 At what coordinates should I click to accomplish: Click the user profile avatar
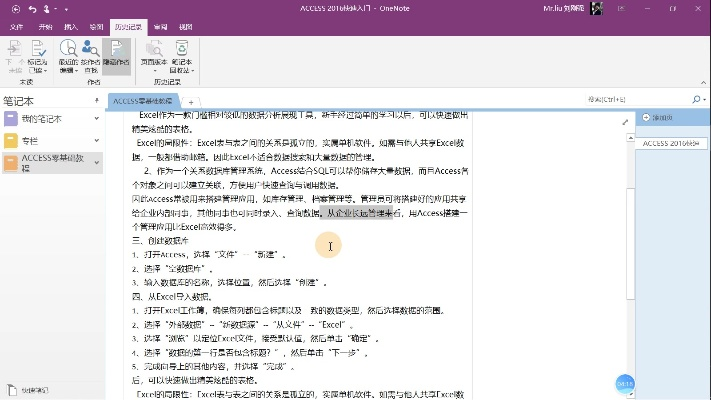tap(596, 9)
